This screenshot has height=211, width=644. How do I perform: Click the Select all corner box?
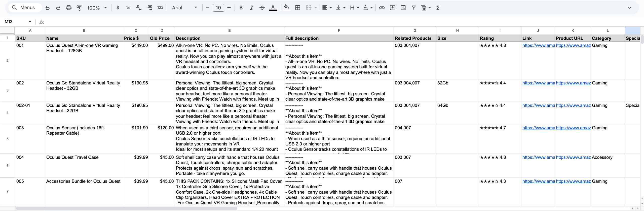(7, 30)
